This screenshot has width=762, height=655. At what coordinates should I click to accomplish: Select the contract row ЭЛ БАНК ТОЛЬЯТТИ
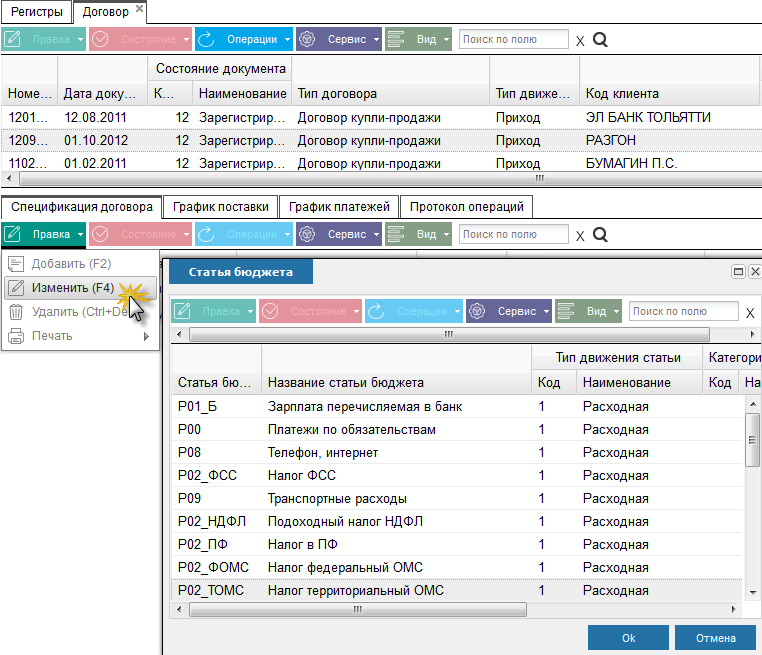[x=381, y=118]
